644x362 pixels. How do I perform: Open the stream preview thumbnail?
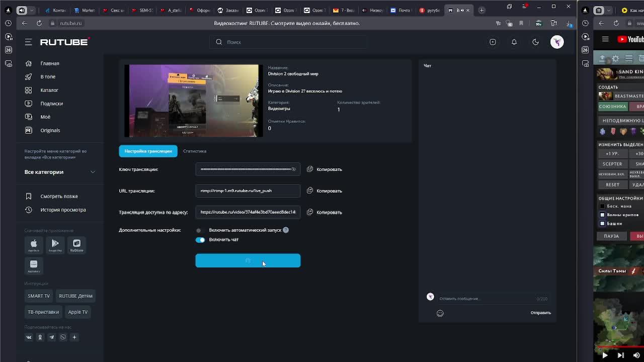point(194,101)
